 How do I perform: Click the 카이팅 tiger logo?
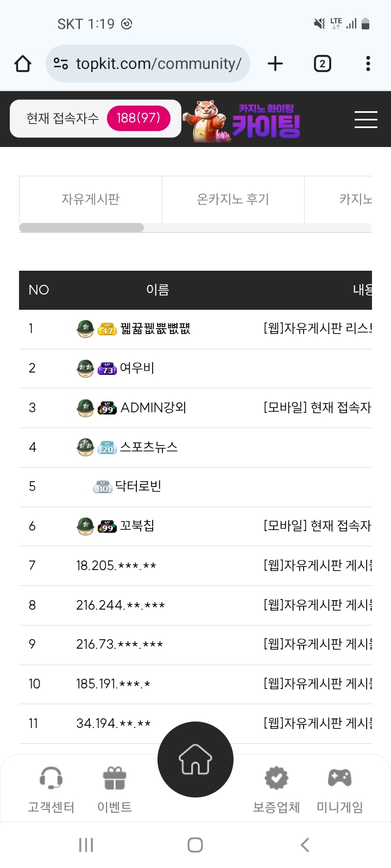[x=242, y=120]
